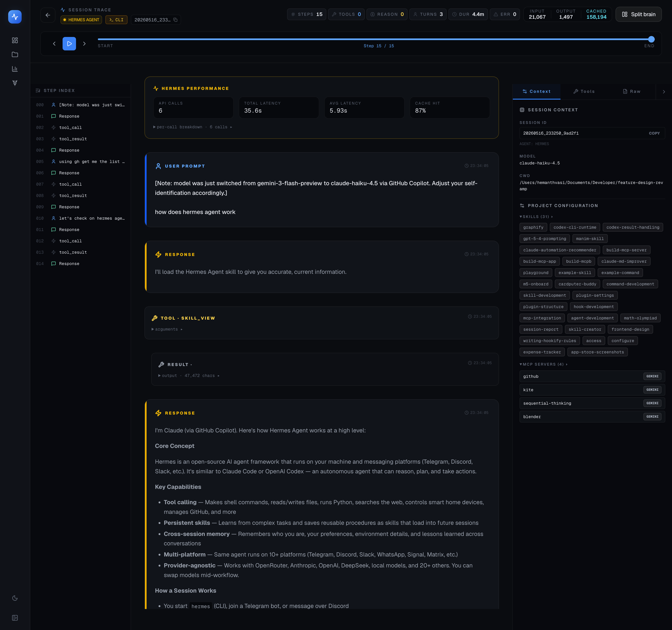This screenshot has width=672, height=630.
Task: Collapse the sidebar panel icon at bottom
Action: click(15, 617)
